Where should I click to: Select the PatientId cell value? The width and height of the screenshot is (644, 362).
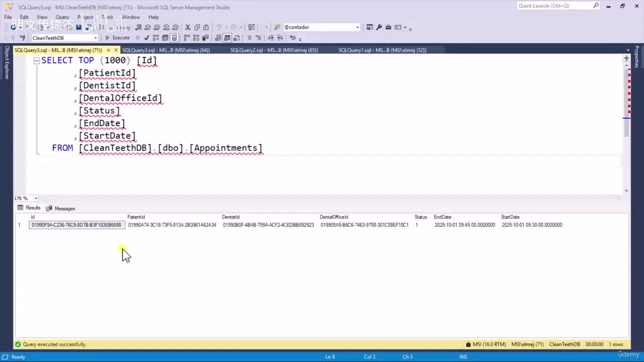coord(172,225)
